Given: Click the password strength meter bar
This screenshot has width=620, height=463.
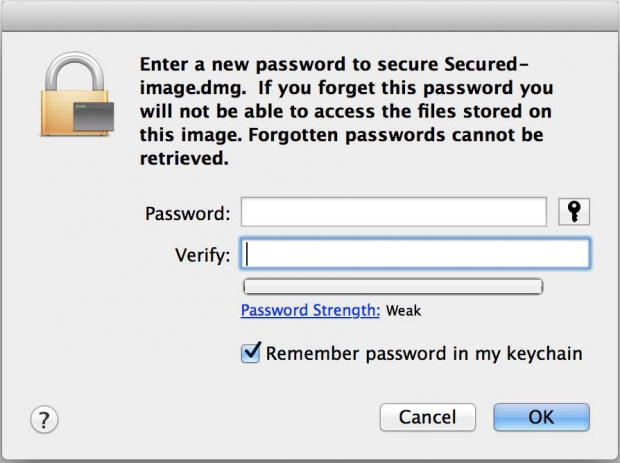Looking at the screenshot, I should click(393, 287).
